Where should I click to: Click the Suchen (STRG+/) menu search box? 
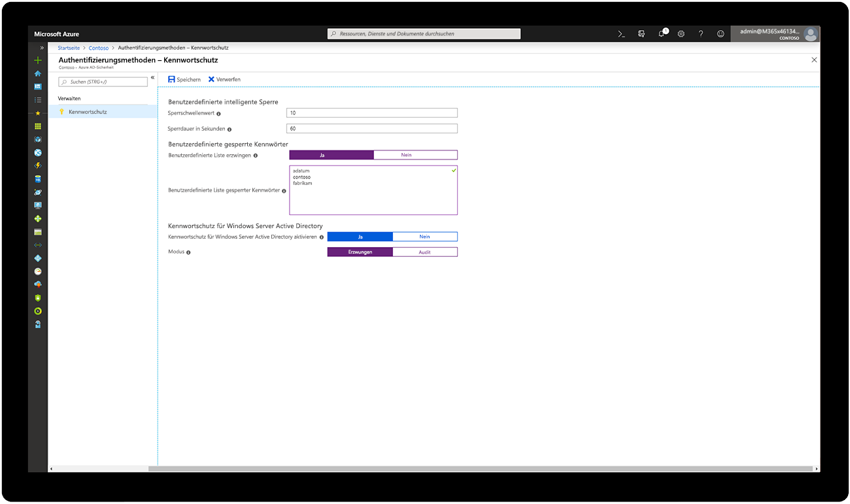pyautogui.click(x=103, y=82)
